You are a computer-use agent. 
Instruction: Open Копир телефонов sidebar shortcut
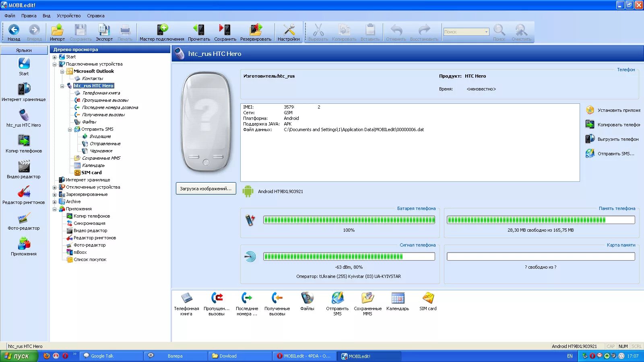pos(24,144)
